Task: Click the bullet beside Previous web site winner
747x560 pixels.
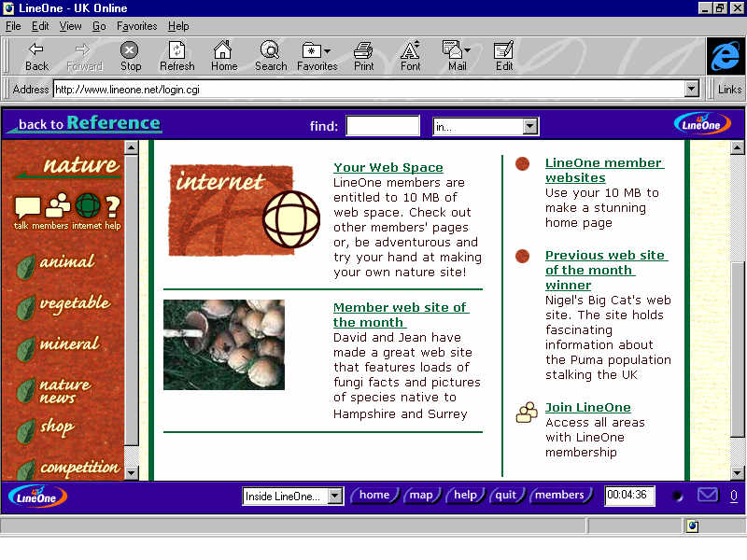Action: tap(523, 256)
